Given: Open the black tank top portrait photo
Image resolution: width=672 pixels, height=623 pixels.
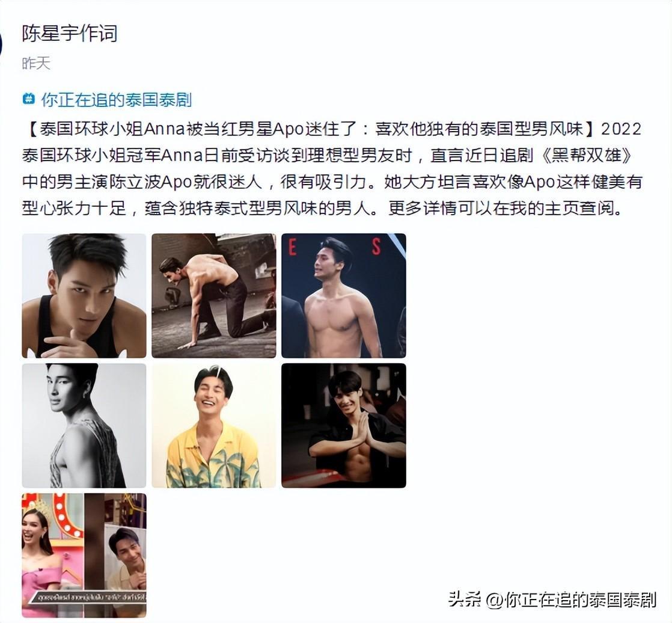Looking at the screenshot, I should (84, 296).
